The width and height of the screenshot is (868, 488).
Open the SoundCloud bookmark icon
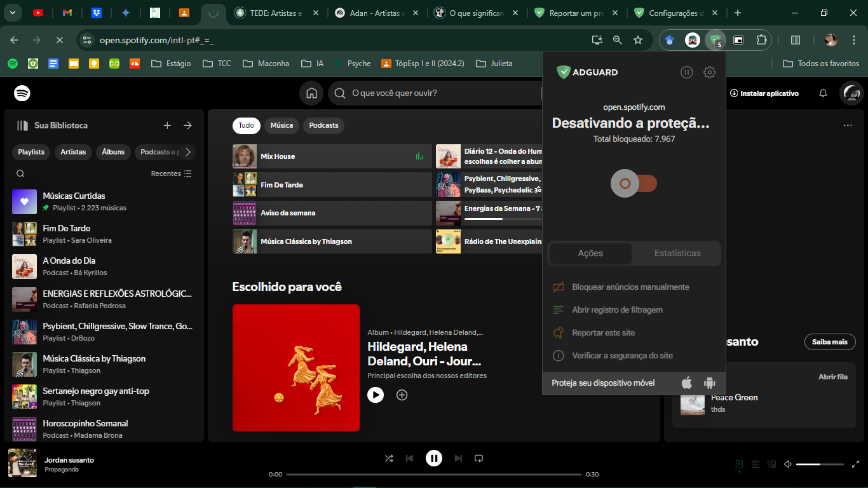click(x=134, y=64)
